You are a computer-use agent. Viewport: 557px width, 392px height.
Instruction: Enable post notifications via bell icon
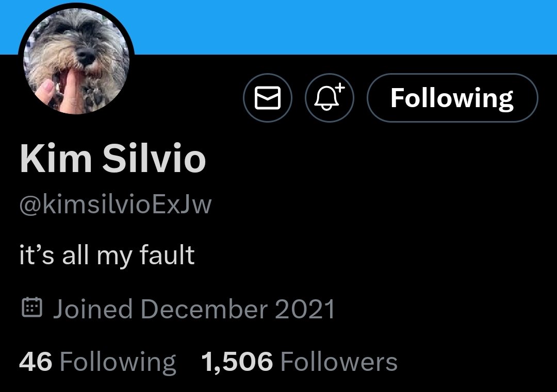(329, 97)
